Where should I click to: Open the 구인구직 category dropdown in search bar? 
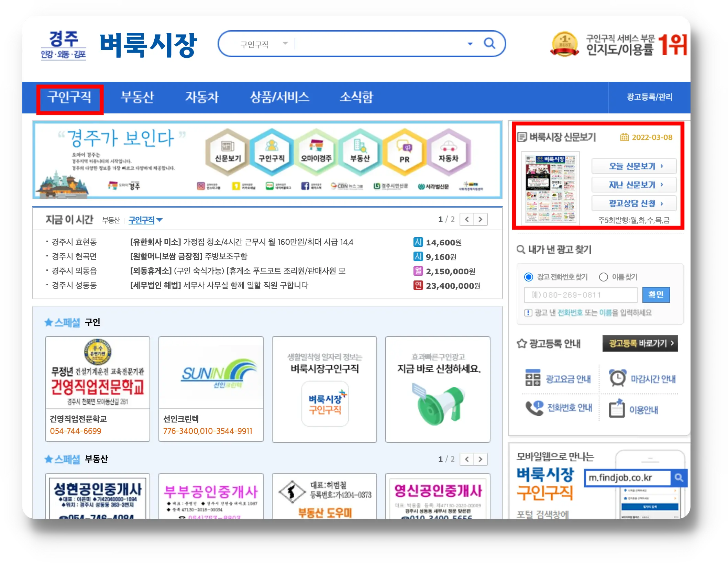(x=264, y=44)
